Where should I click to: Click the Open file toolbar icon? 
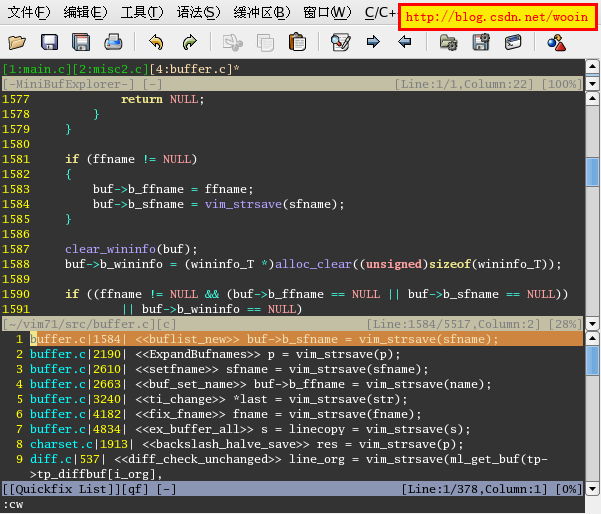(17, 42)
